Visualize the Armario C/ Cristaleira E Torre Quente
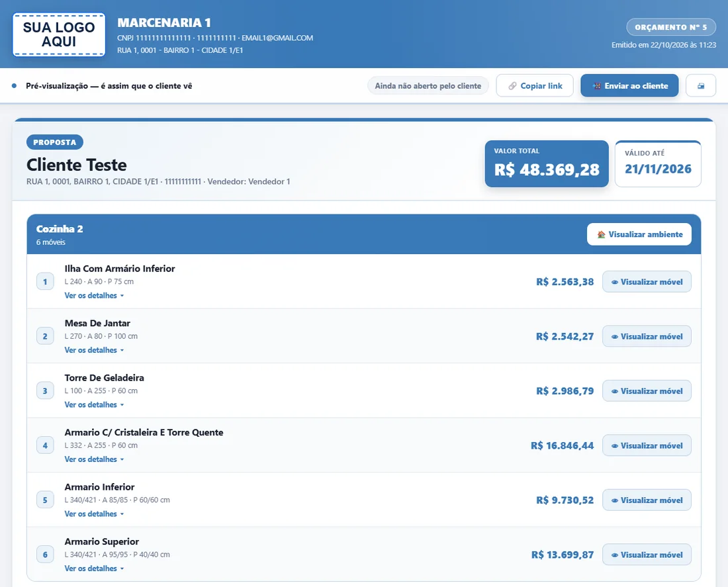Screen dimensions: 728x587 (x=647, y=445)
